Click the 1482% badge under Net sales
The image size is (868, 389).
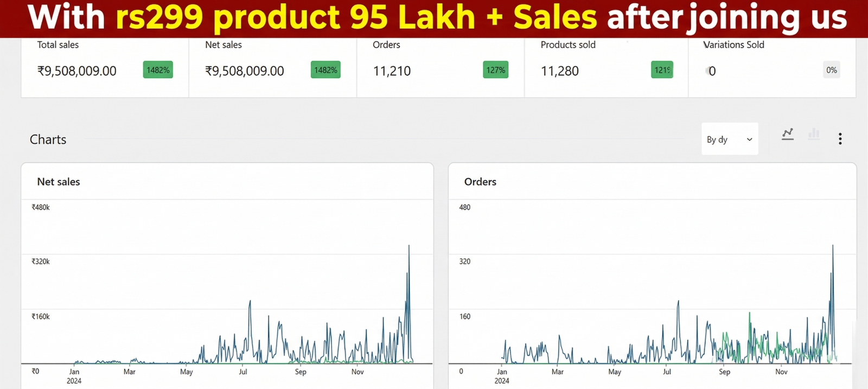point(325,70)
